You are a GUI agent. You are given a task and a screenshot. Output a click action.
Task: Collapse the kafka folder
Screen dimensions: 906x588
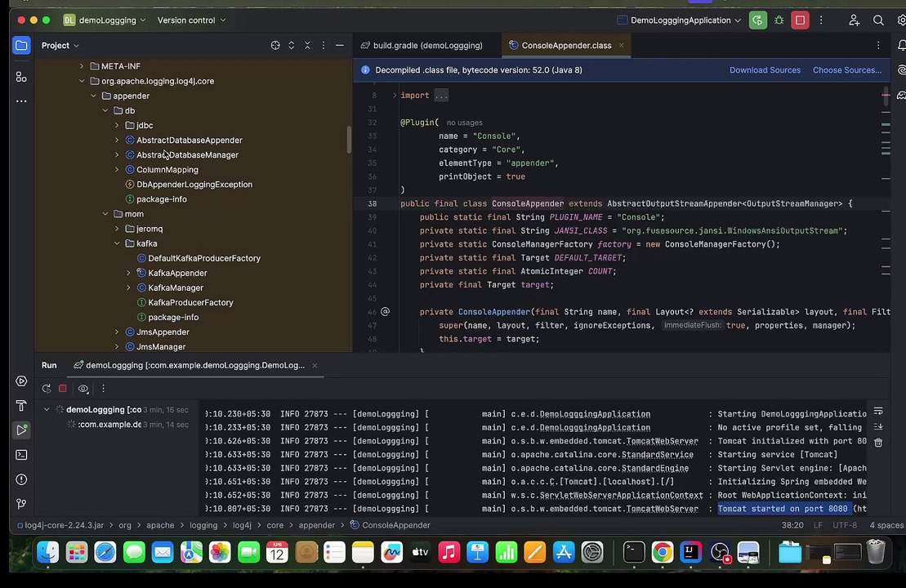(x=117, y=243)
